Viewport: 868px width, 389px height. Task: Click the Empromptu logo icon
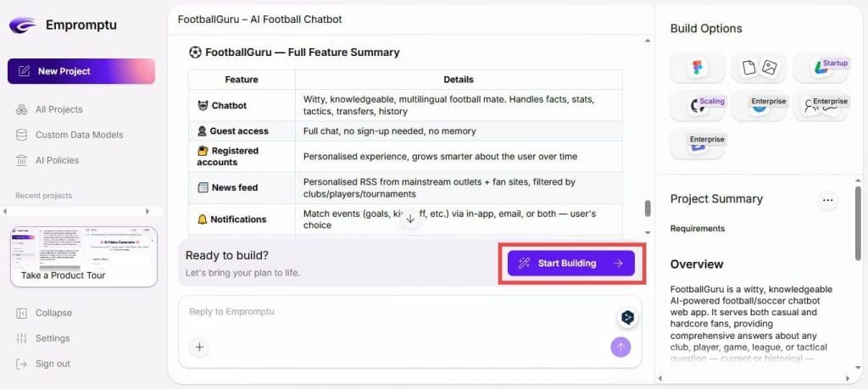22,25
